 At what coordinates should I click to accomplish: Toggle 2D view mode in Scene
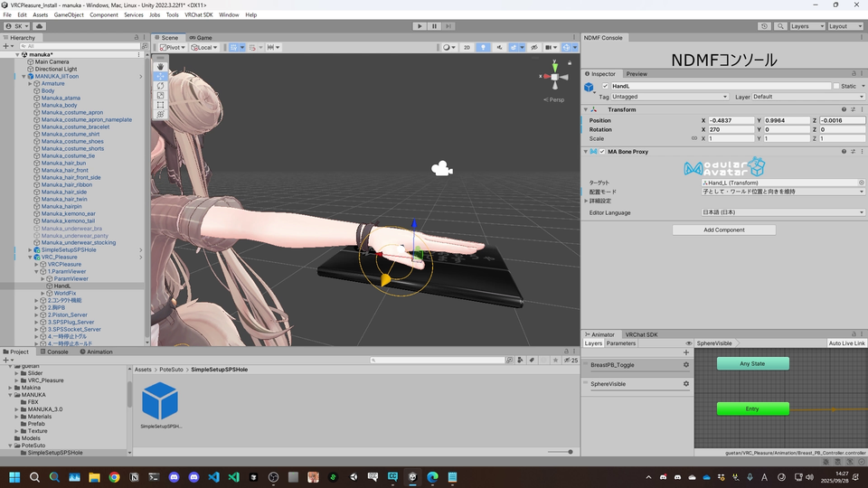(467, 47)
